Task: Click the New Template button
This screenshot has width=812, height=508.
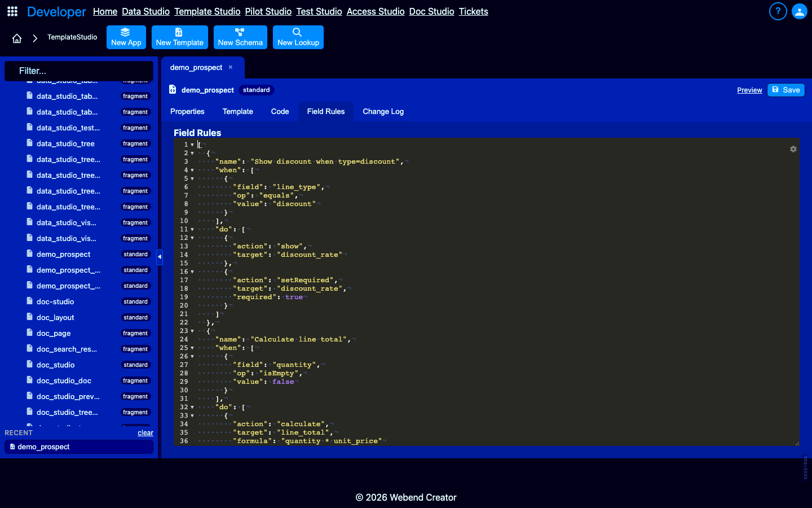Action: (180, 37)
